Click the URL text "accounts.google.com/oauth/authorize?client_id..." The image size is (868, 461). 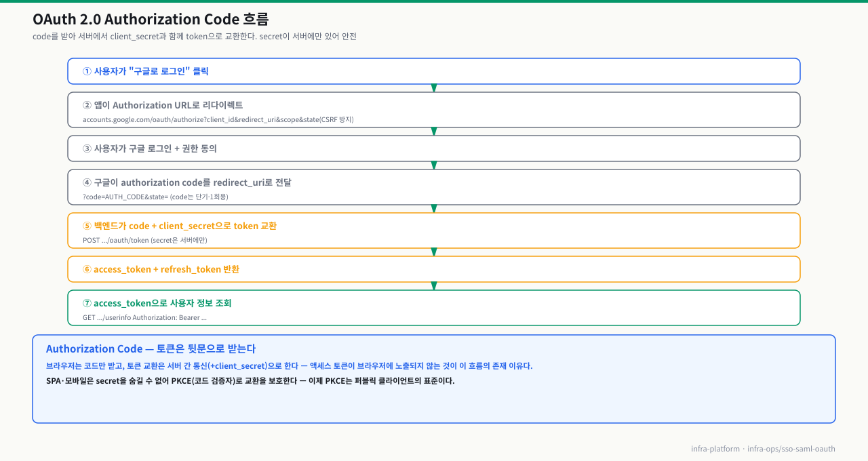pyautogui.click(x=218, y=120)
